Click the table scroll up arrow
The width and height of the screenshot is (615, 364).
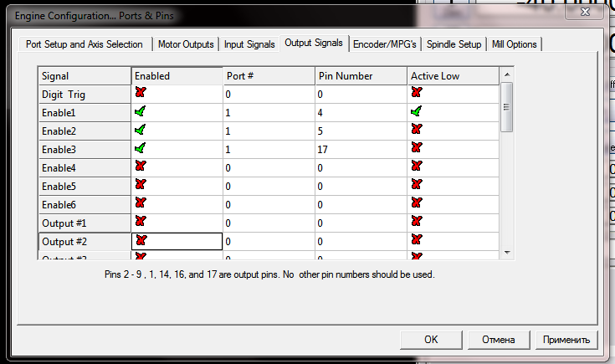pyautogui.click(x=507, y=74)
